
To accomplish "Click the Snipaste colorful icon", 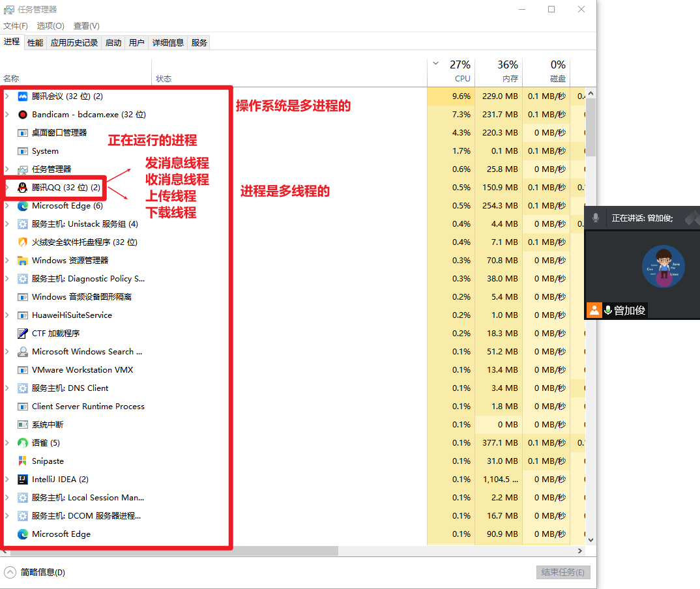I will 22,461.
